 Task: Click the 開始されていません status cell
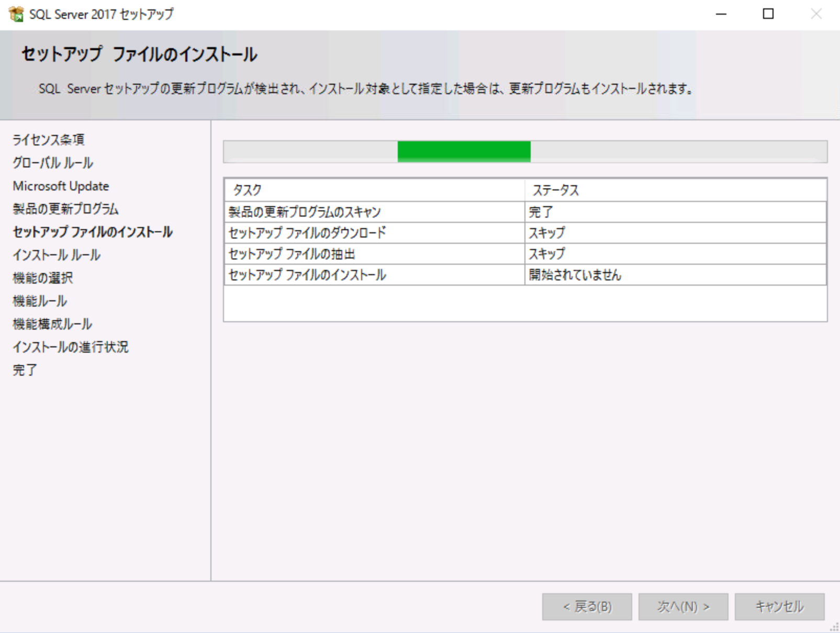[676, 275]
